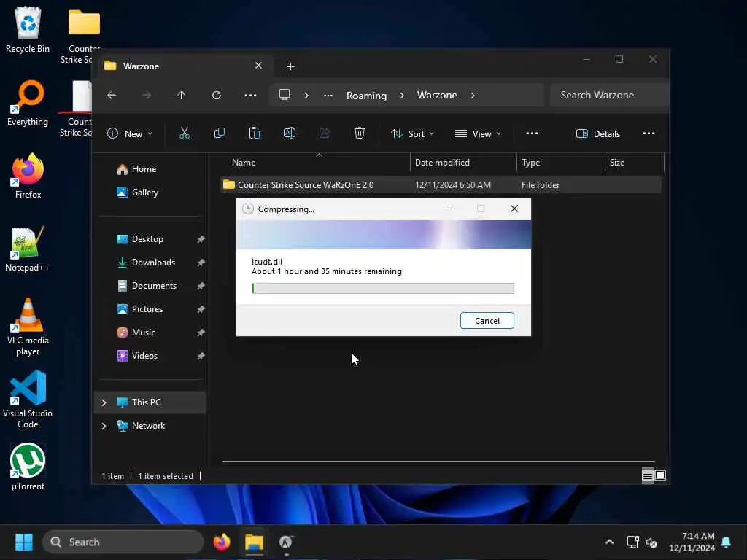This screenshot has width=747, height=560.
Task: Toggle the Details pane button
Action: tap(598, 134)
